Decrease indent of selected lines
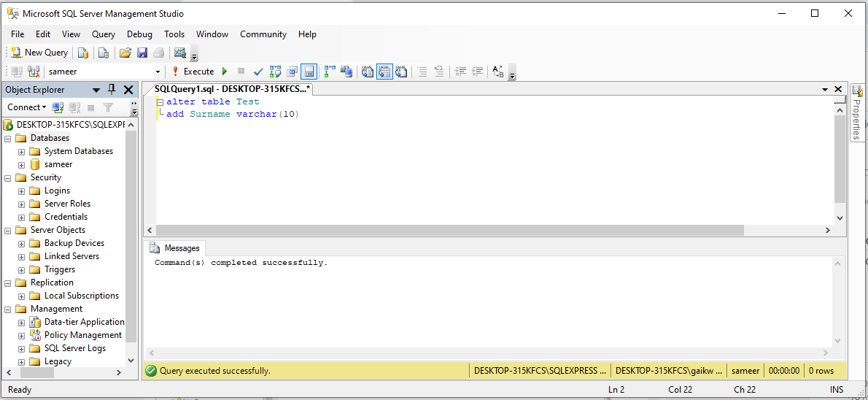868x400 pixels. point(460,72)
